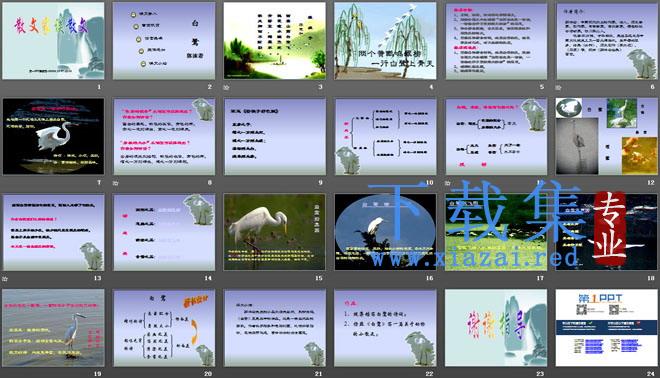This screenshot has width=660, height=378.
Task: Select slide 22 homework text slide
Action: point(385,327)
